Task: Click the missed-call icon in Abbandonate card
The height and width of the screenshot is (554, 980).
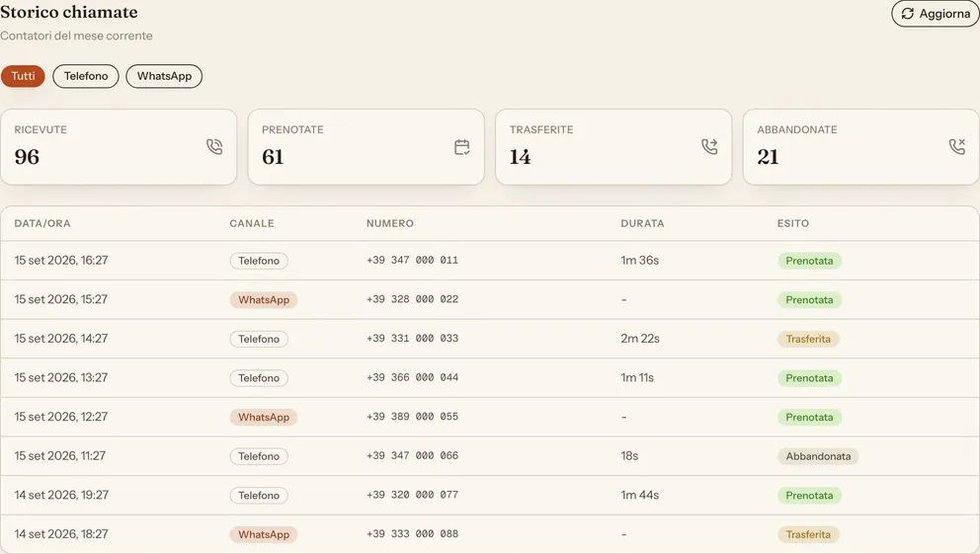Action: point(957,147)
